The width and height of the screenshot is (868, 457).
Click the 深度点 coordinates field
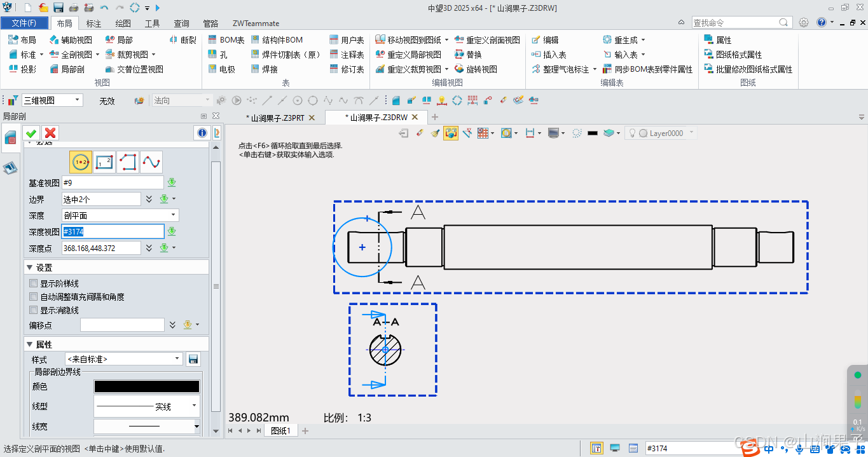point(101,248)
